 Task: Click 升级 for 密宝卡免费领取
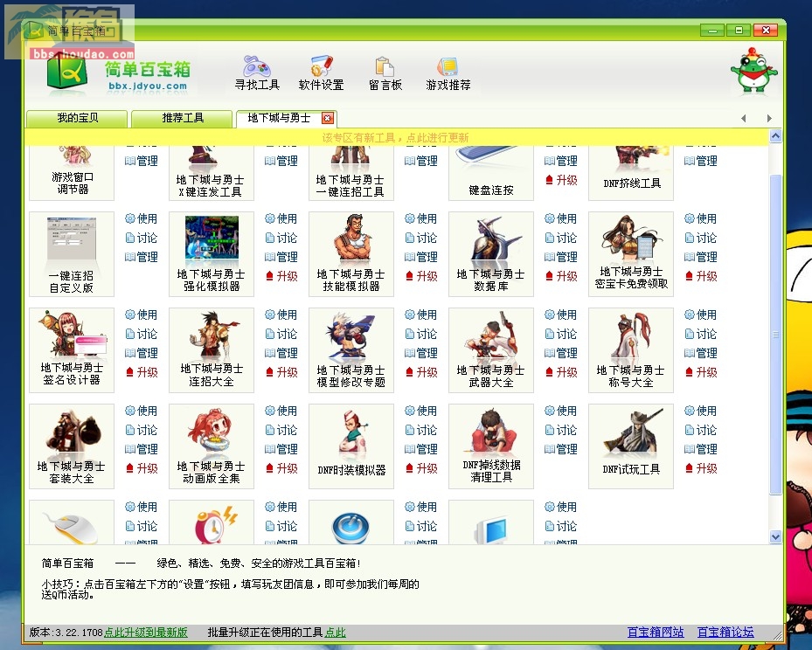[x=701, y=276]
